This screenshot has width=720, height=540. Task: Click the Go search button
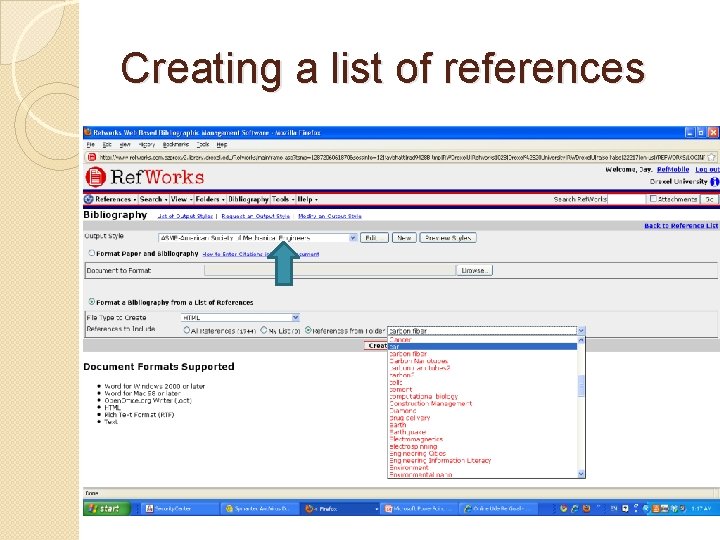click(x=709, y=199)
